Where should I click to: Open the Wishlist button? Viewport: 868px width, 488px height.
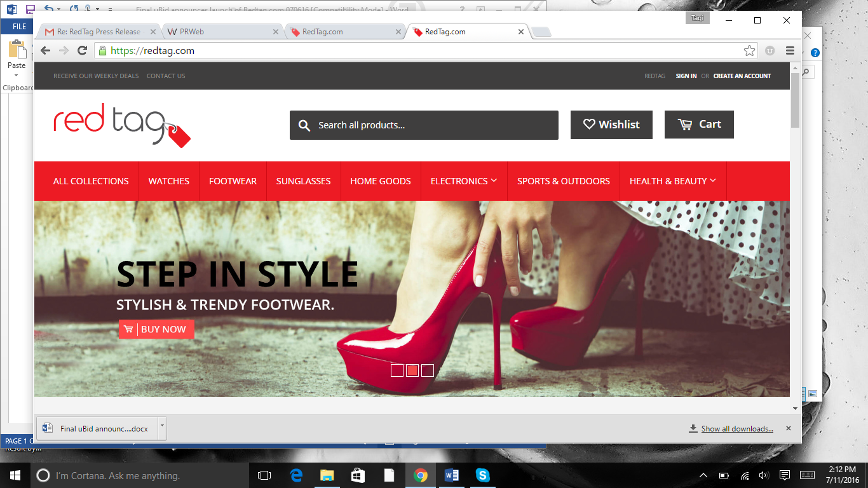(x=611, y=125)
